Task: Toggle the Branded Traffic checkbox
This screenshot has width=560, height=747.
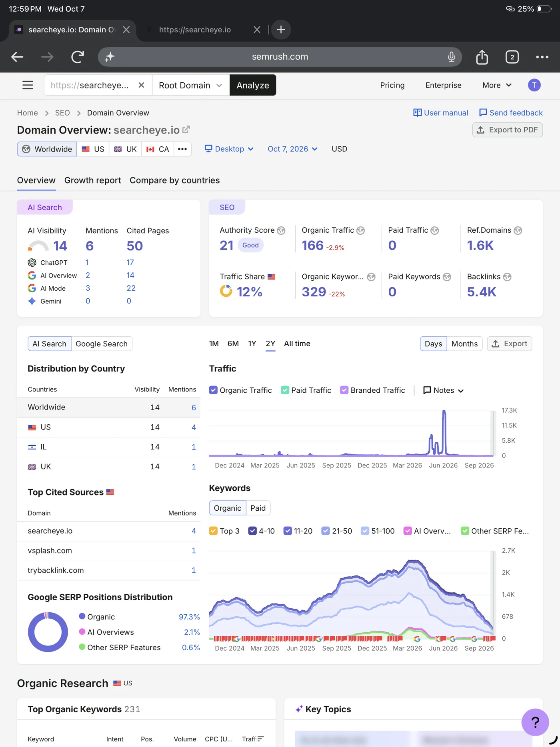Action: [344, 390]
